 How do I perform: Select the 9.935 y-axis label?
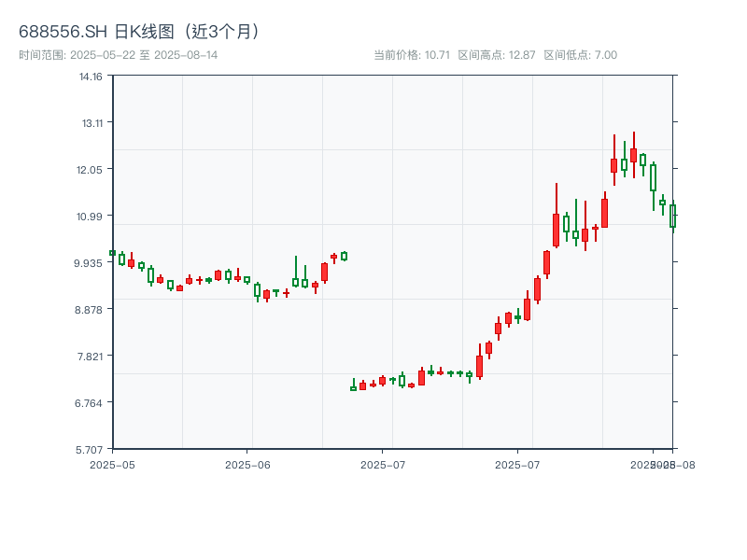tap(91, 263)
